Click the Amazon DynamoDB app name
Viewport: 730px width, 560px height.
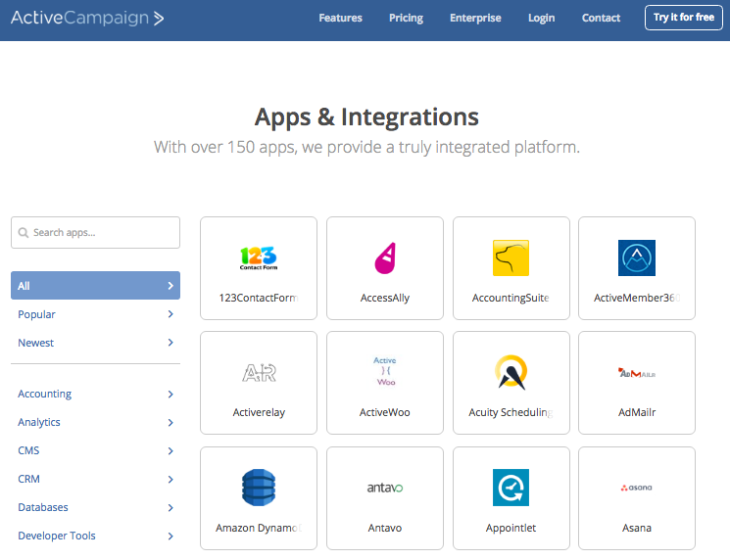(259, 528)
